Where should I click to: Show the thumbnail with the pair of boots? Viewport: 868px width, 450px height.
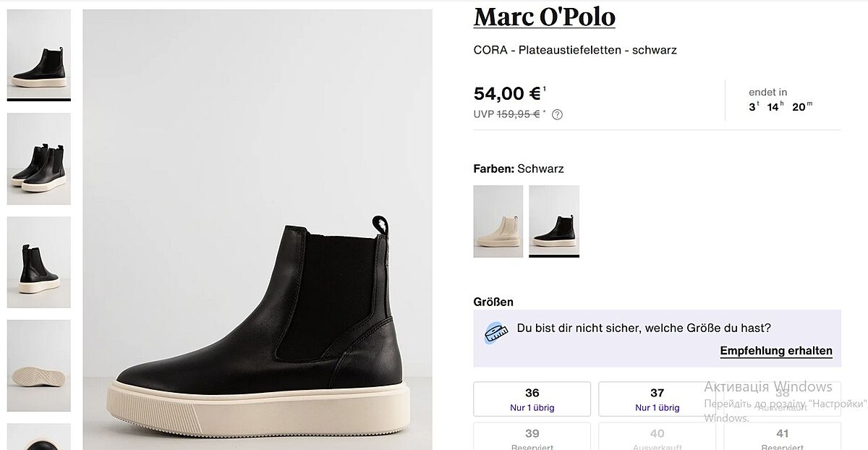tap(39, 158)
